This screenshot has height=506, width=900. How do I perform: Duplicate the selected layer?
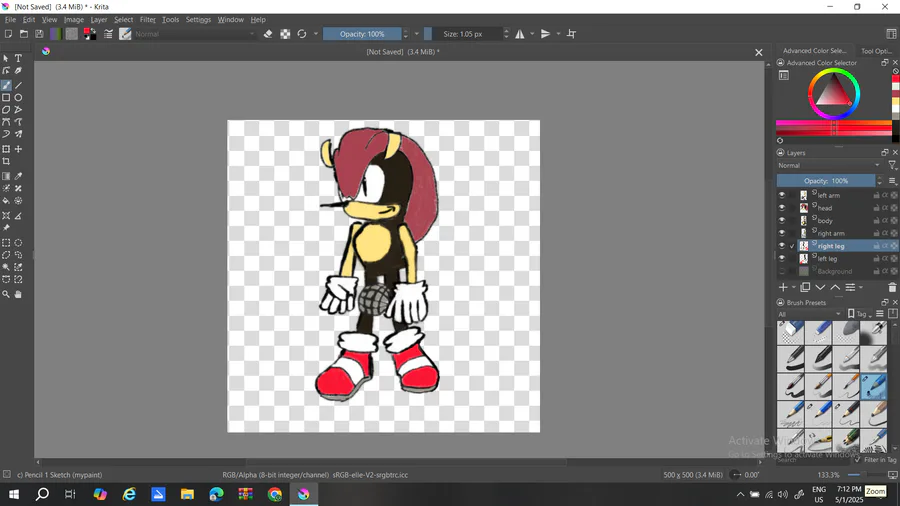[805, 287]
